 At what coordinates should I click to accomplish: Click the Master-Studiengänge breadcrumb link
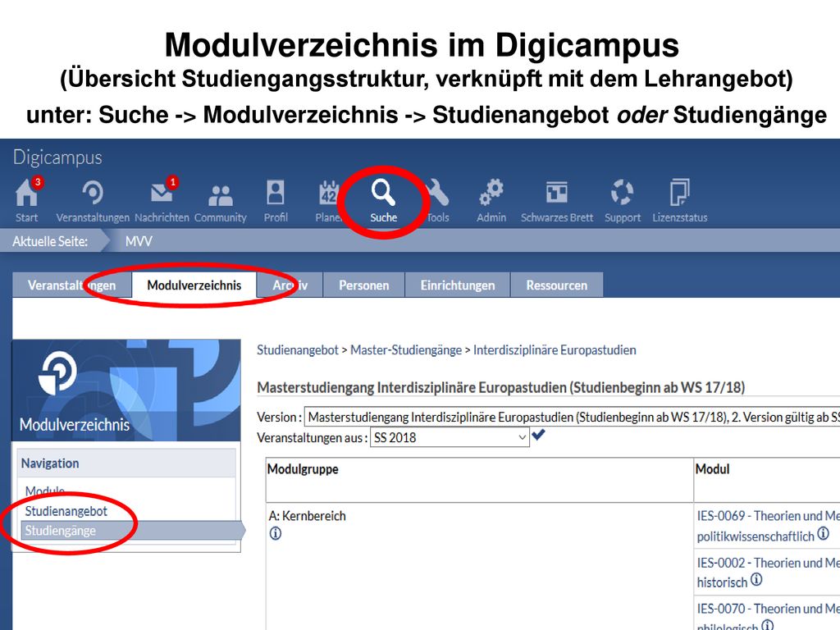point(406,350)
